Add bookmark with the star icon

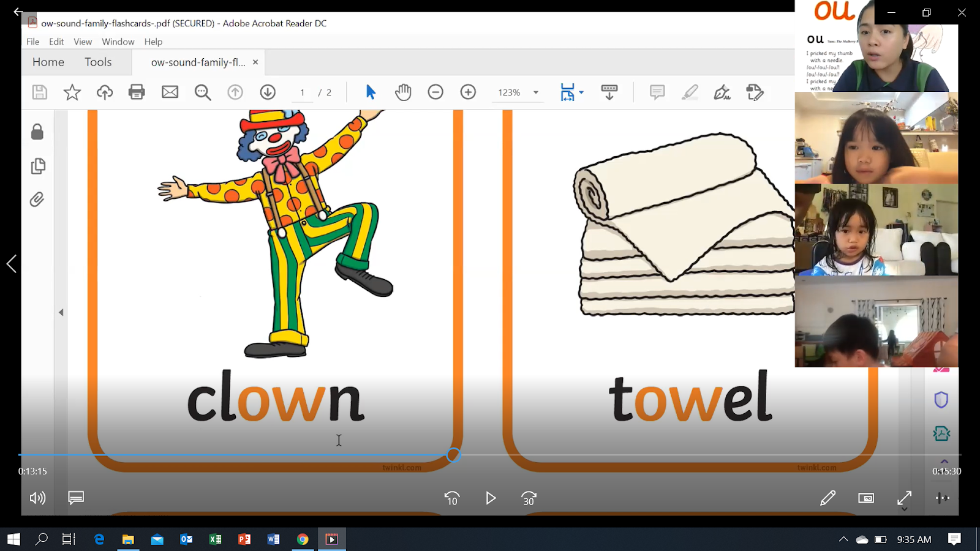(72, 92)
